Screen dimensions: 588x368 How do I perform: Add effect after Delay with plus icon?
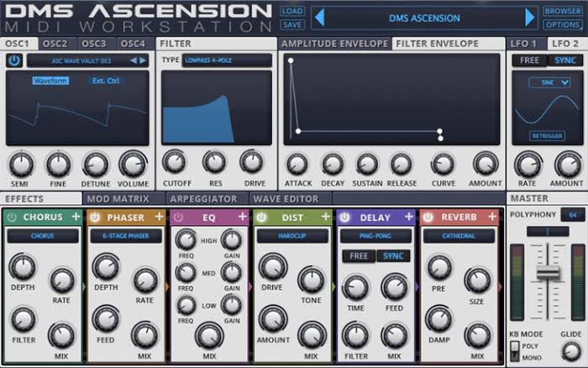point(409,217)
